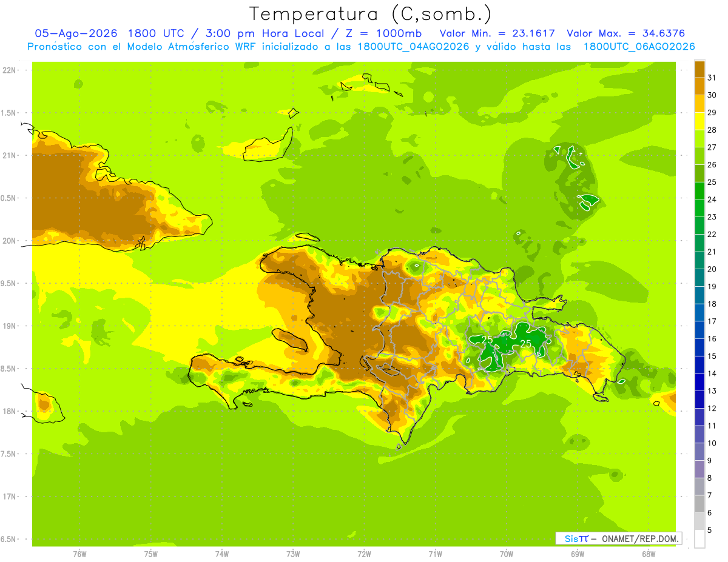Pick legend swatch between 29 and 30
This screenshot has width=728, height=562.
[699, 104]
